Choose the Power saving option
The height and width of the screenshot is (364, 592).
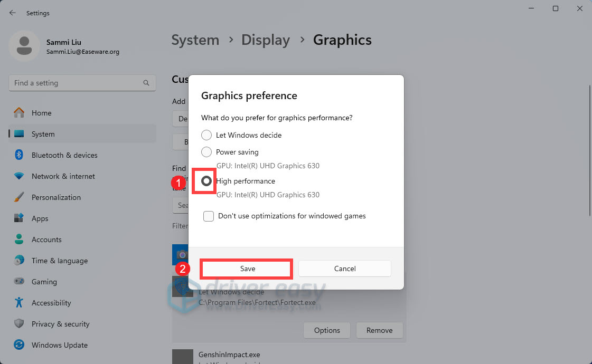[x=206, y=152]
